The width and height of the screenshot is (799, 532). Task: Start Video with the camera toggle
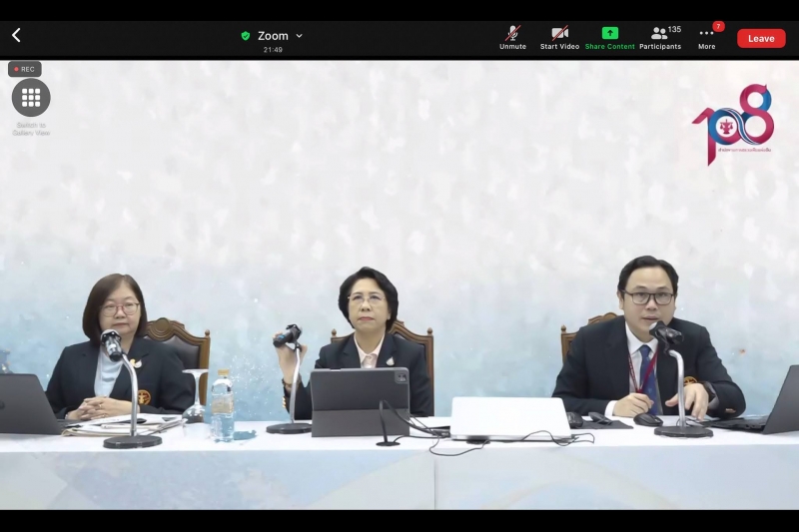click(x=559, y=33)
